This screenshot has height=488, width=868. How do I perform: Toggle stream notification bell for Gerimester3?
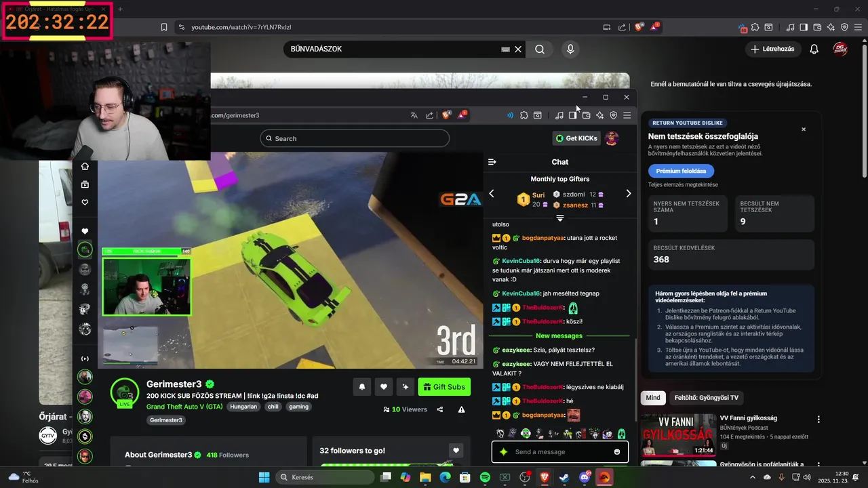pos(362,387)
